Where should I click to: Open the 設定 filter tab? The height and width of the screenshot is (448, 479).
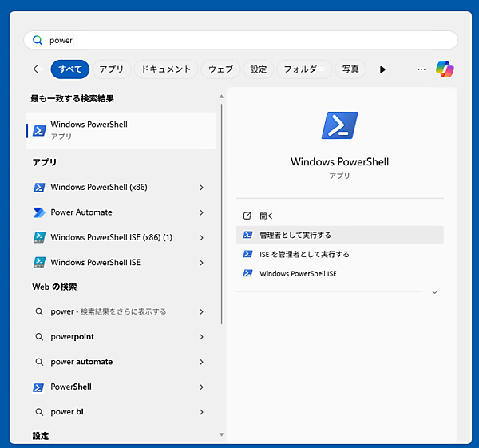(x=259, y=69)
